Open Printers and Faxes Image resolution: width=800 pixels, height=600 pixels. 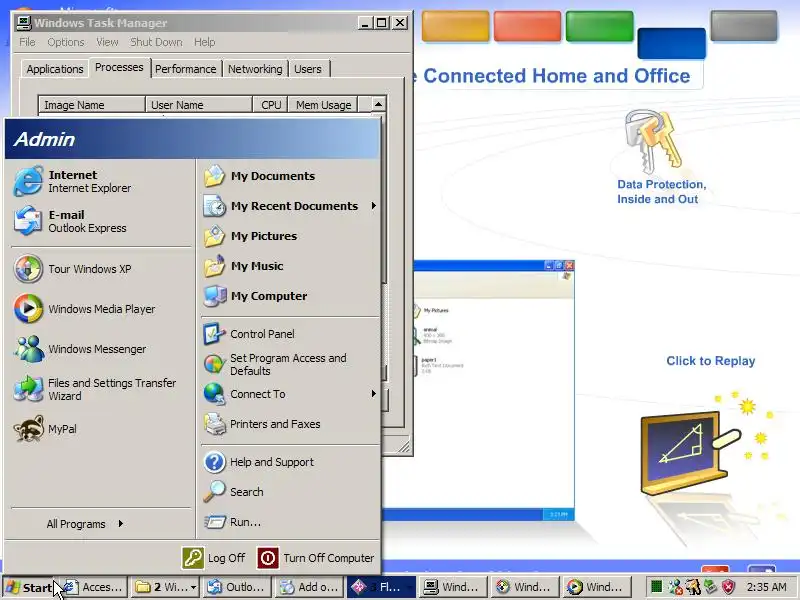(x=290, y=424)
